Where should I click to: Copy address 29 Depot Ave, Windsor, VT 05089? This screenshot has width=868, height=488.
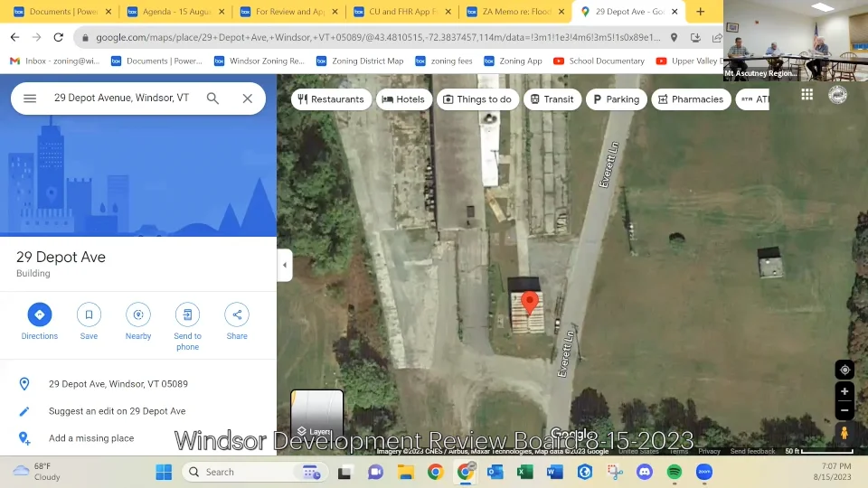click(118, 384)
